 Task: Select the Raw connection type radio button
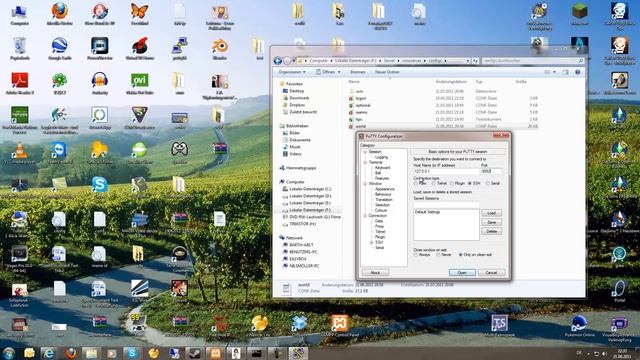(x=416, y=184)
